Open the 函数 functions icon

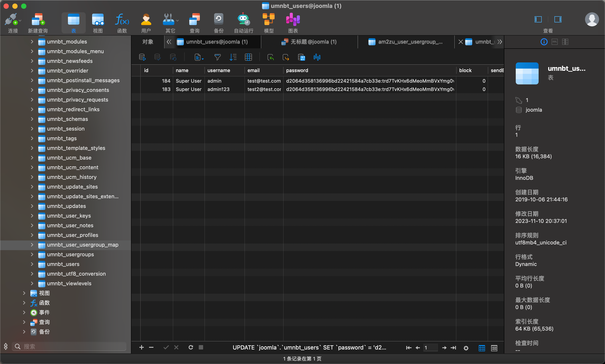pos(122,23)
